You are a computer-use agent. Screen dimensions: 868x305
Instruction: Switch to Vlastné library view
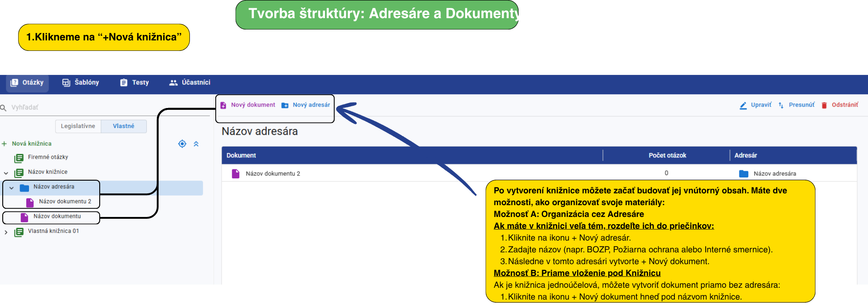[x=123, y=126]
